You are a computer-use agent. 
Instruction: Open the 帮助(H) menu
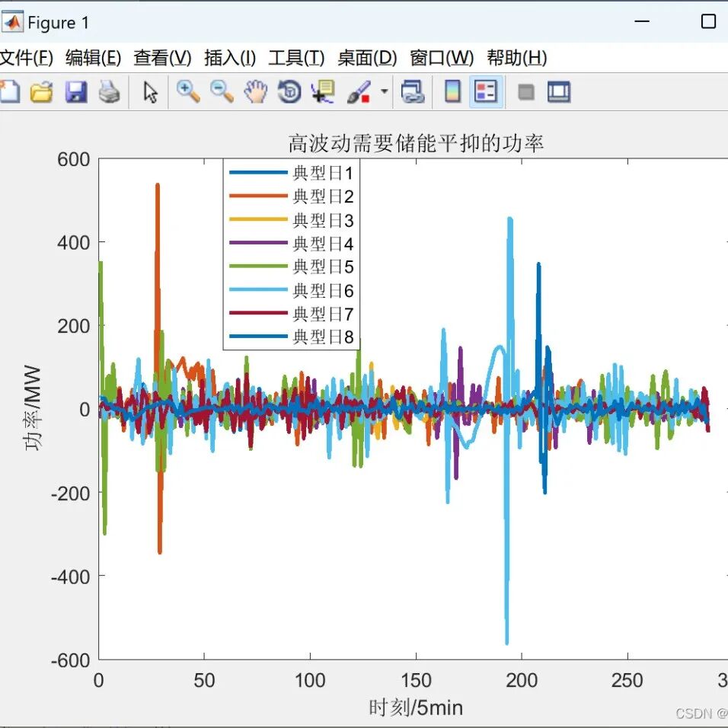517,58
